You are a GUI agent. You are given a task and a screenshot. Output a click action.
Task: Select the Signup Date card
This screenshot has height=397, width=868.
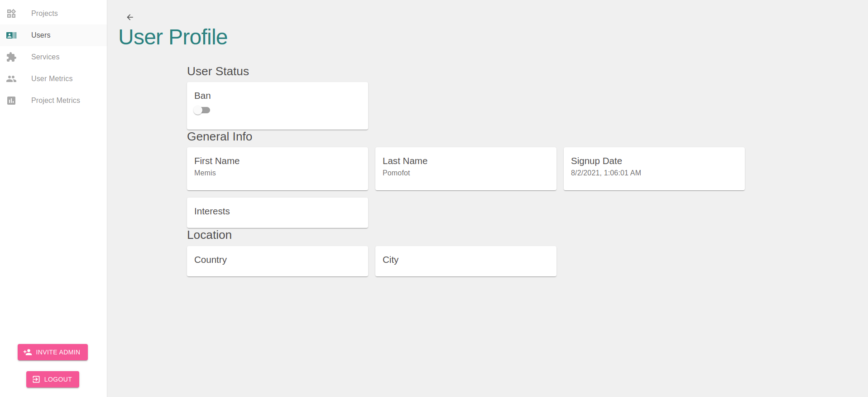[x=654, y=169]
